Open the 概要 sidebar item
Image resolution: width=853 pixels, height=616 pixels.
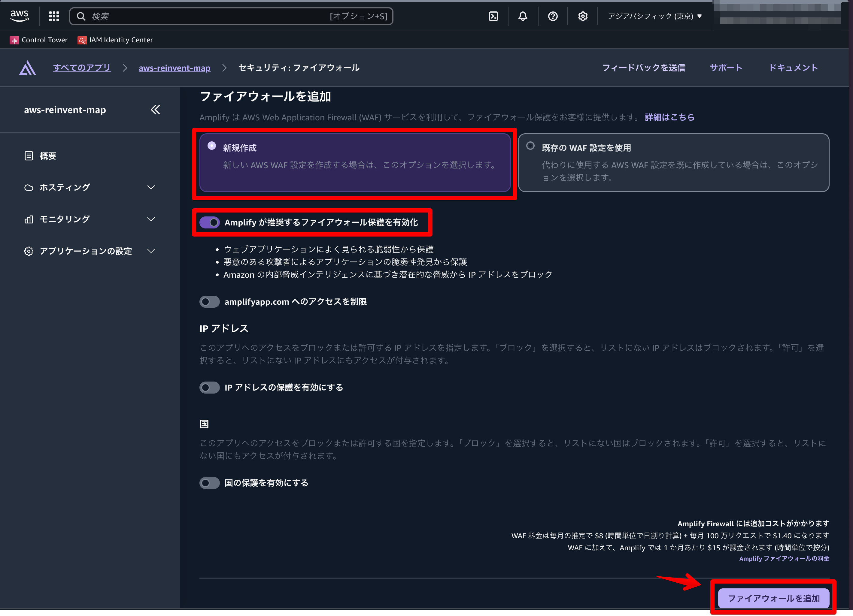[x=48, y=156]
